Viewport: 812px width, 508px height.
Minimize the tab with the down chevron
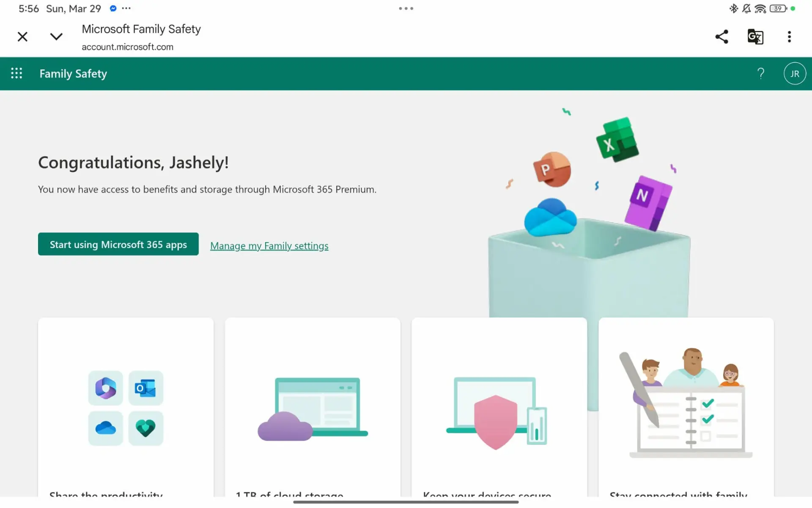coord(56,37)
